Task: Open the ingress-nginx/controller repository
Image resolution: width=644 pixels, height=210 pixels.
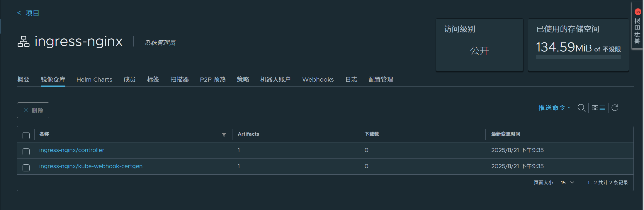Action: tap(72, 150)
